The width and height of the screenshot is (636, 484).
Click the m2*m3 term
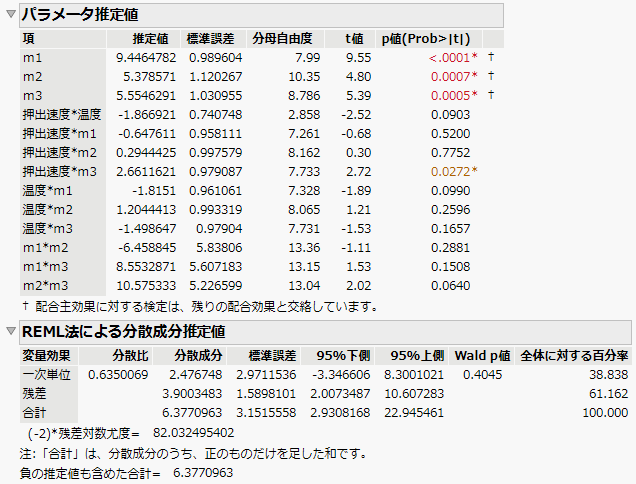[45, 286]
